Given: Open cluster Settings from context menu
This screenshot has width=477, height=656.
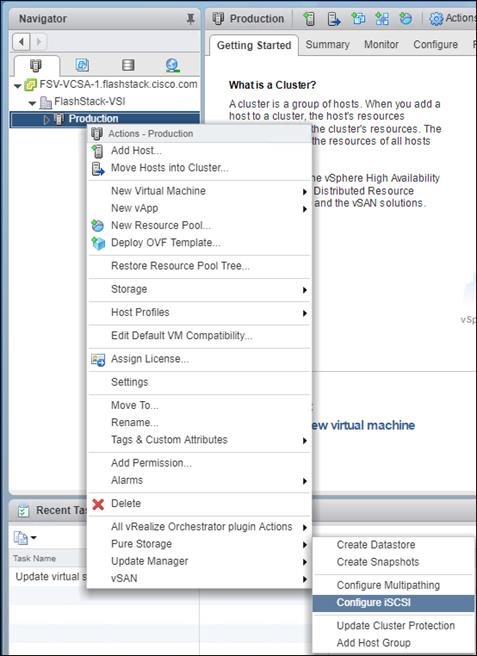Looking at the screenshot, I should click(199, 382).
